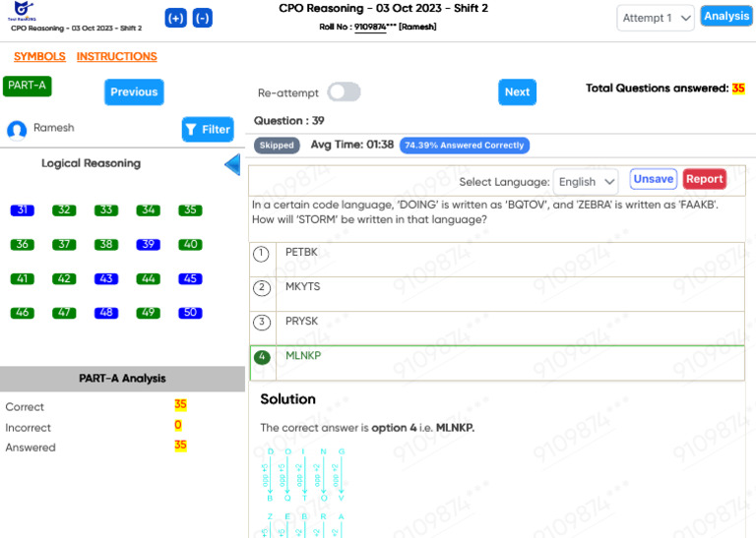Jump to question 31

[x=23, y=210]
